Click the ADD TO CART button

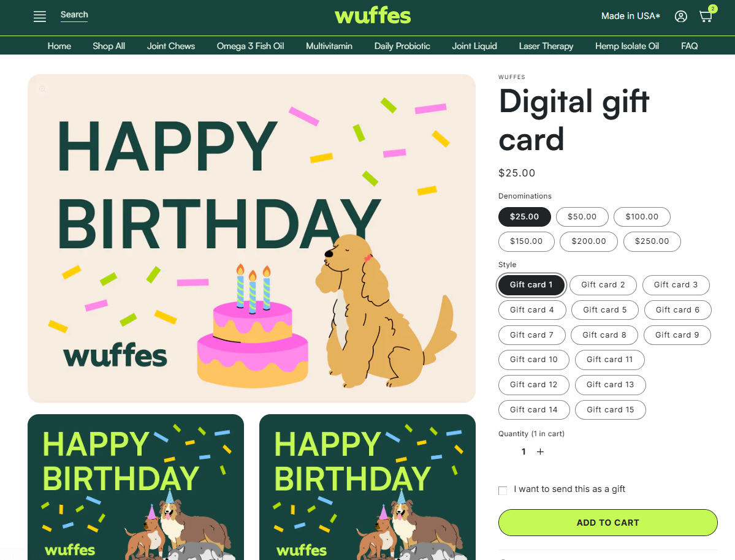(607, 523)
